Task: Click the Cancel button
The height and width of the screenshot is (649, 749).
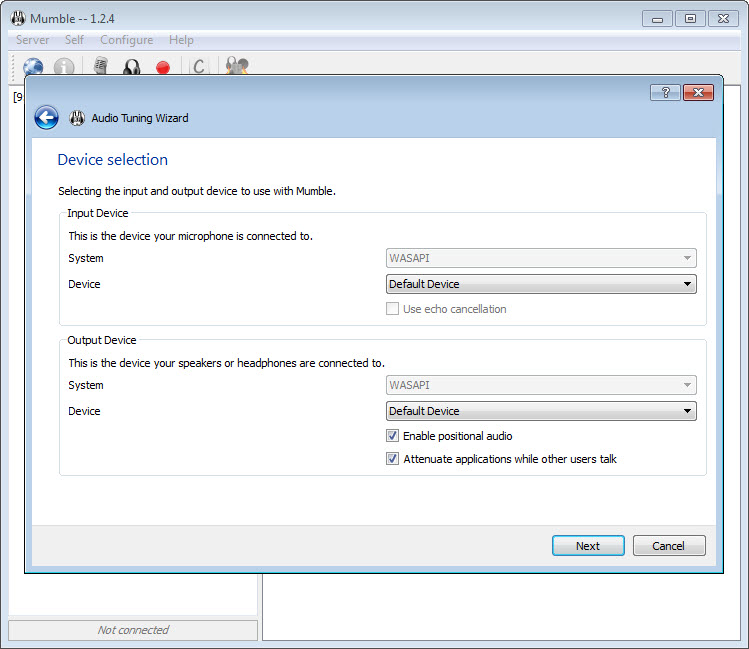Action: 669,545
